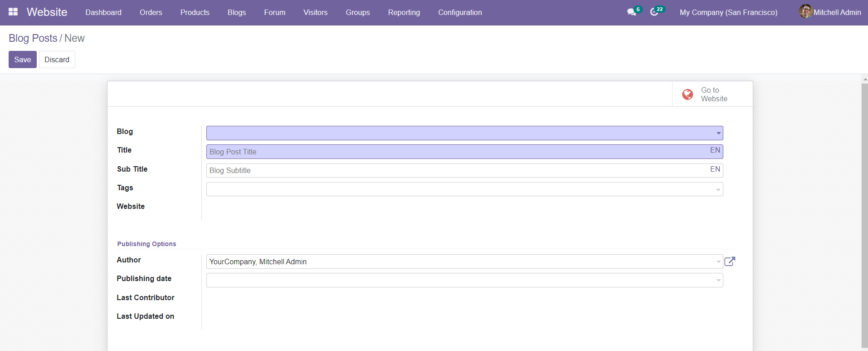Click the Save button
Screen dimensions: 868x351
coord(23,59)
